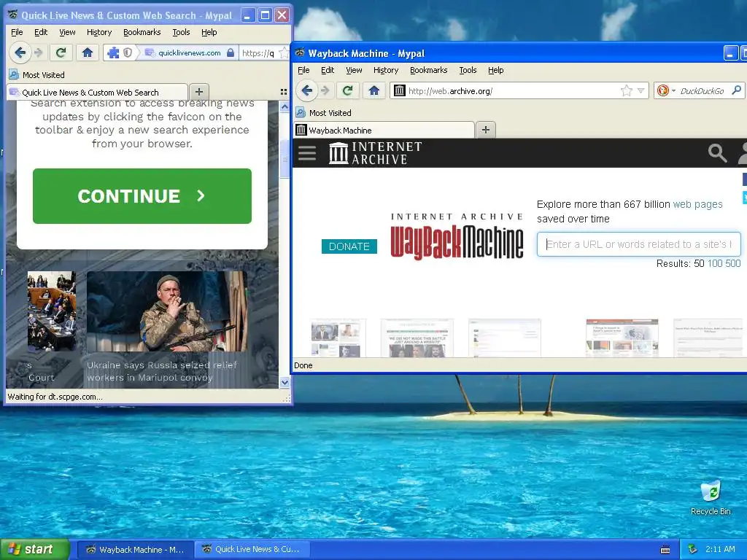Screen dimensions: 747x560
Task: Click Internet Archive logo
Action: coord(376,153)
